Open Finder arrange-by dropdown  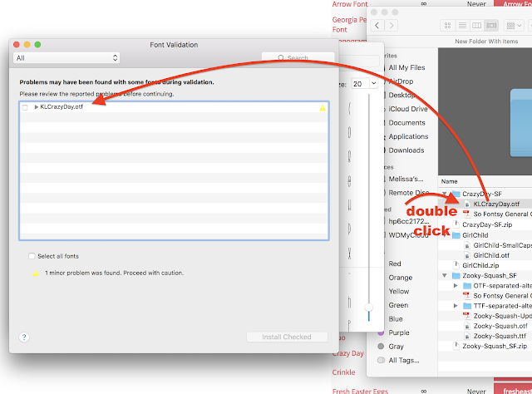pyautogui.click(x=514, y=26)
